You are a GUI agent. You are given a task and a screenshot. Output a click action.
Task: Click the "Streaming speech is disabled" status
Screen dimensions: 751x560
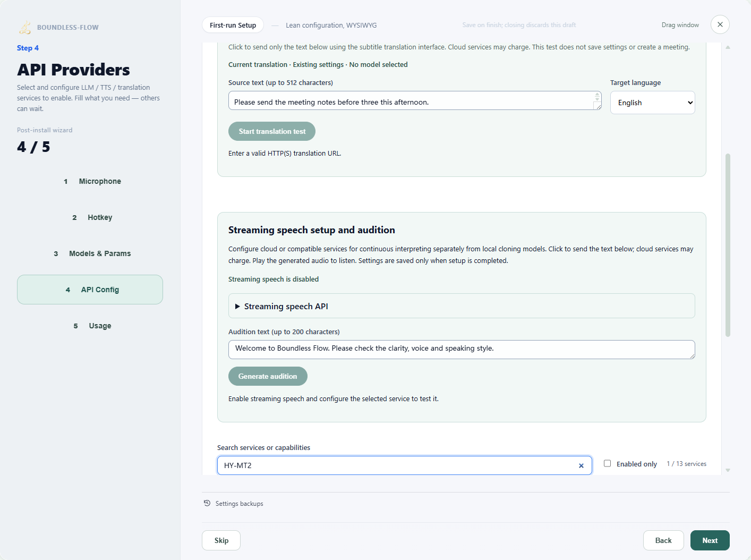click(x=274, y=279)
